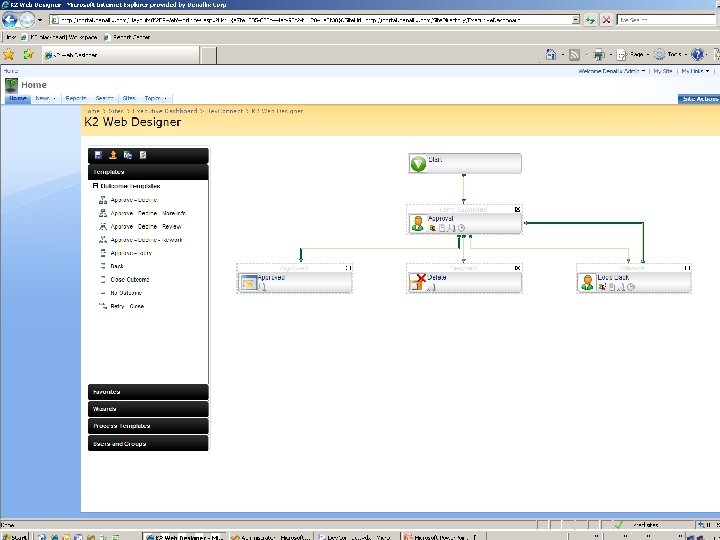Click the IE Help question mark icon
The height and width of the screenshot is (540, 720).
(697, 55)
